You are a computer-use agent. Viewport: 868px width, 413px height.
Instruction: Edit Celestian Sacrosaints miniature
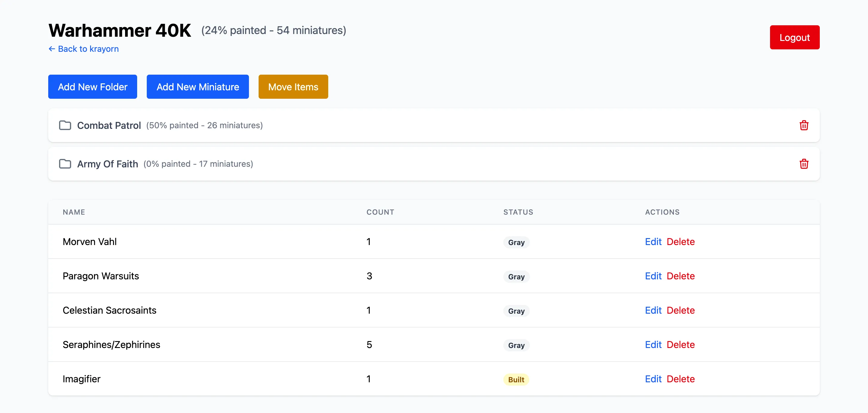(653, 310)
